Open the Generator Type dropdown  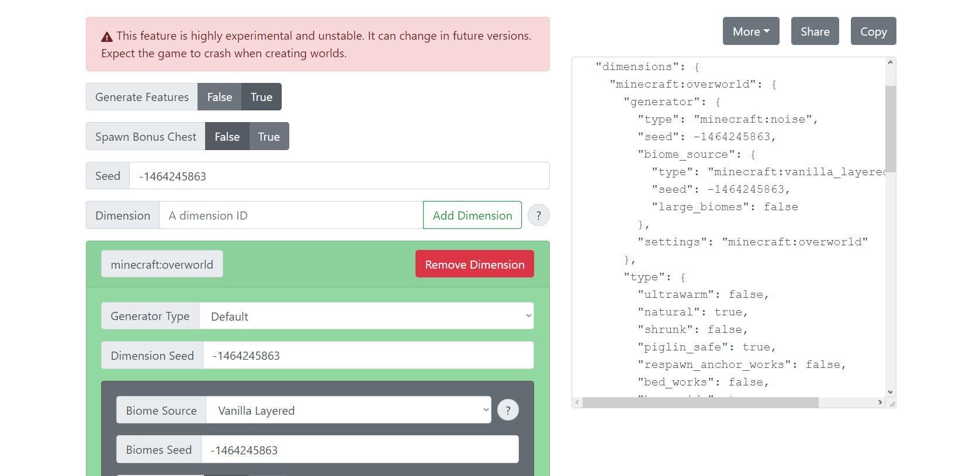click(x=366, y=316)
